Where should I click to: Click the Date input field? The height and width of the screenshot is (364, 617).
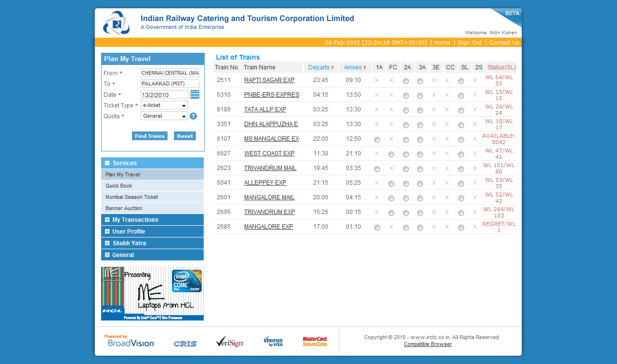click(165, 94)
